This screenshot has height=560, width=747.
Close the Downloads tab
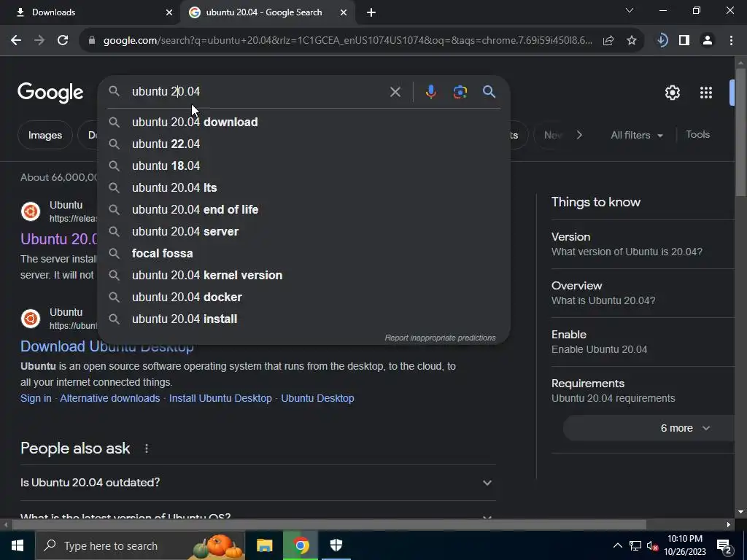pyautogui.click(x=169, y=12)
